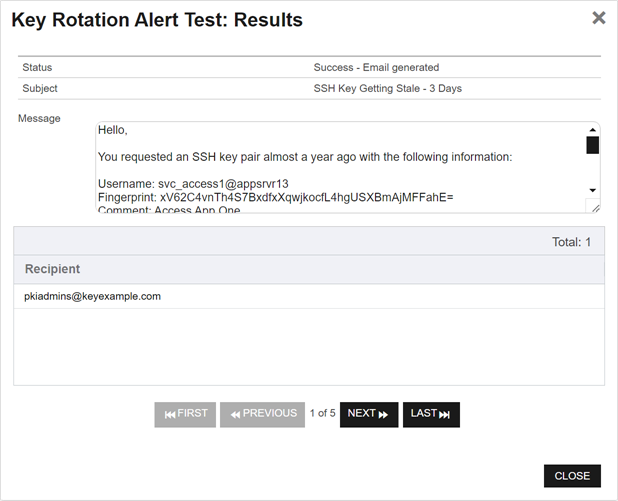Close the dialog with the X icon
Image resolution: width=618 pixels, height=501 pixels.
click(x=598, y=18)
